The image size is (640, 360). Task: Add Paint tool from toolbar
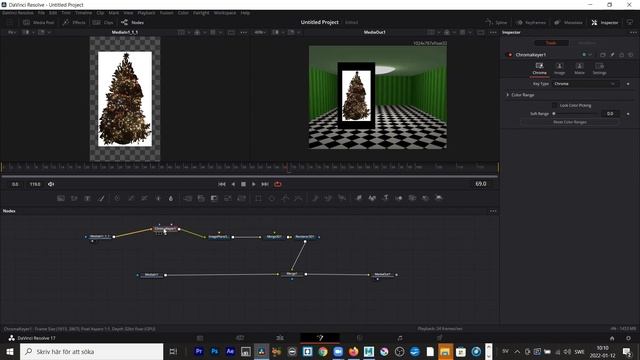[x=101, y=198]
